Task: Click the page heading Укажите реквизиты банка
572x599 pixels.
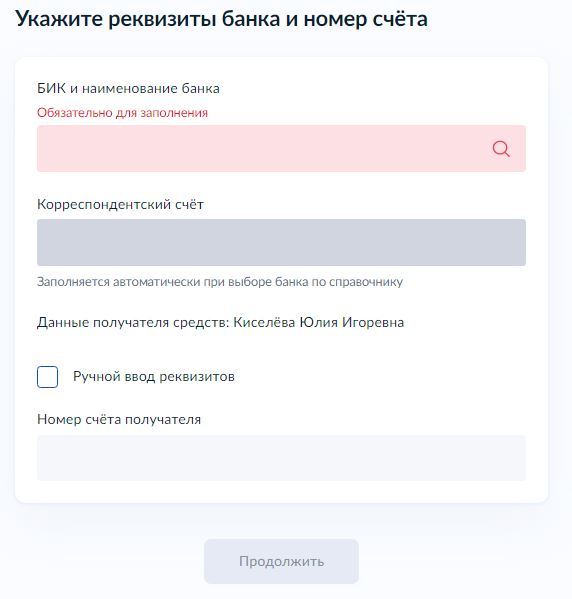Action: pyautogui.click(x=148, y=19)
